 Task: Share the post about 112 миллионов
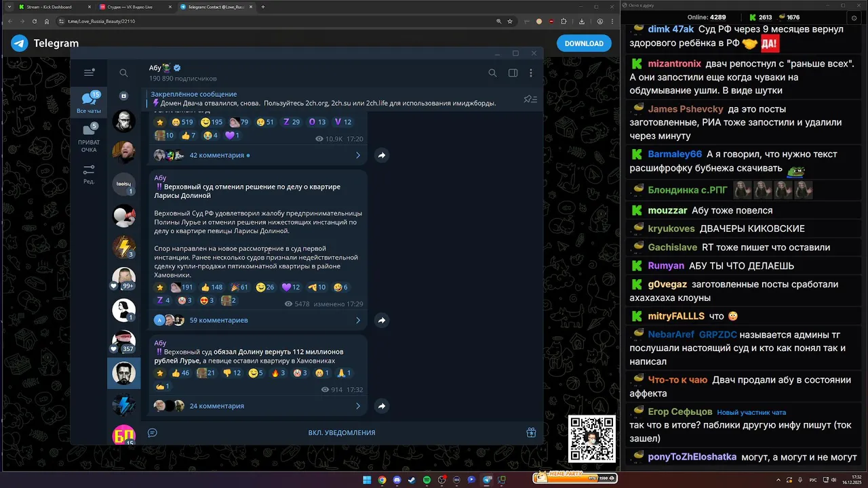[382, 406]
